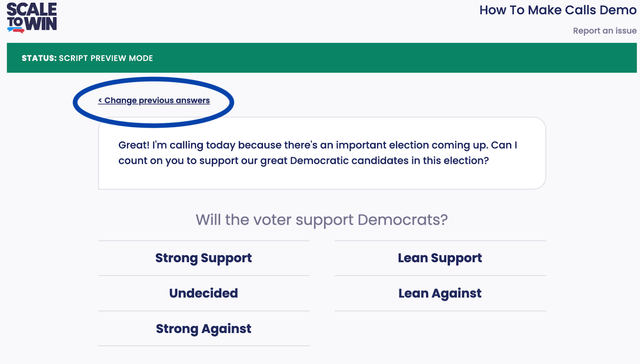Viewport: 640px width, 364px height.
Task: Click the bold STATUS: label
Action: pos(39,58)
